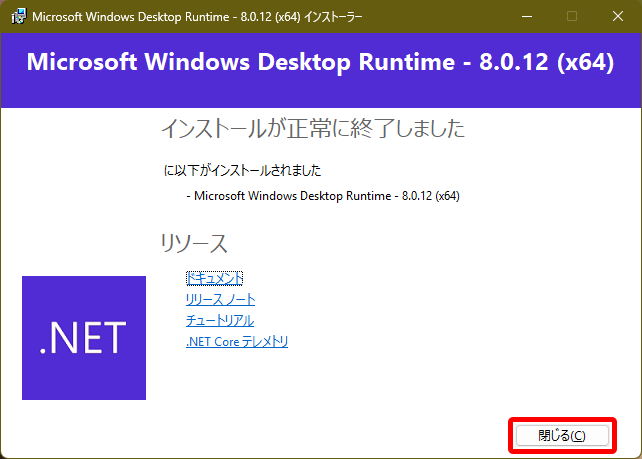Open the .NET Core テレメトリ link

pos(237,341)
